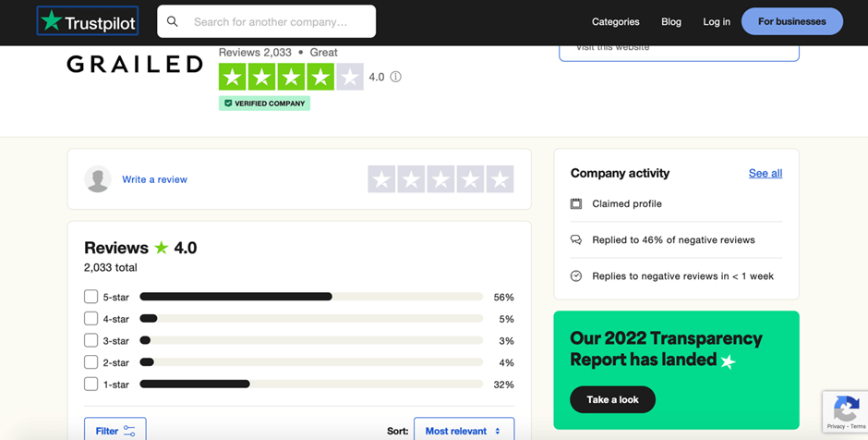Click the 3-star 3% rating bar
The height and width of the screenshot is (440, 868).
[311, 340]
